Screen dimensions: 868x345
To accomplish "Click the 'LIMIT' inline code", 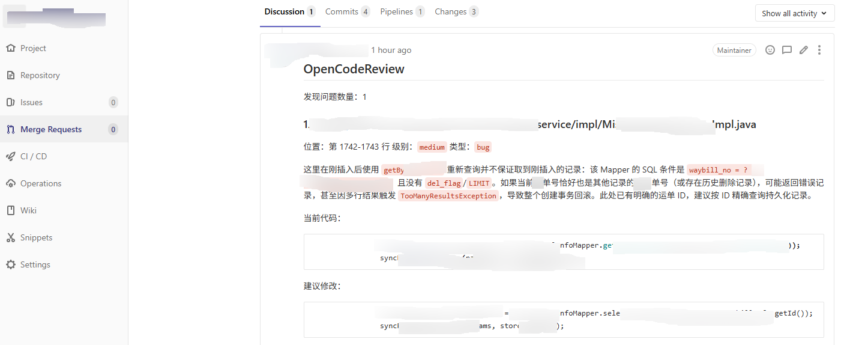I will (479, 183).
